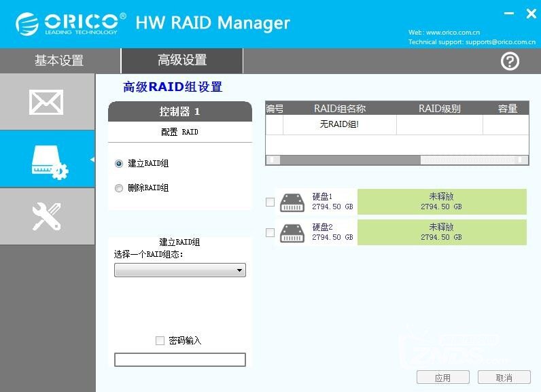Click the 取消 button
The height and width of the screenshot is (392, 541).
click(x=504, y=378)
